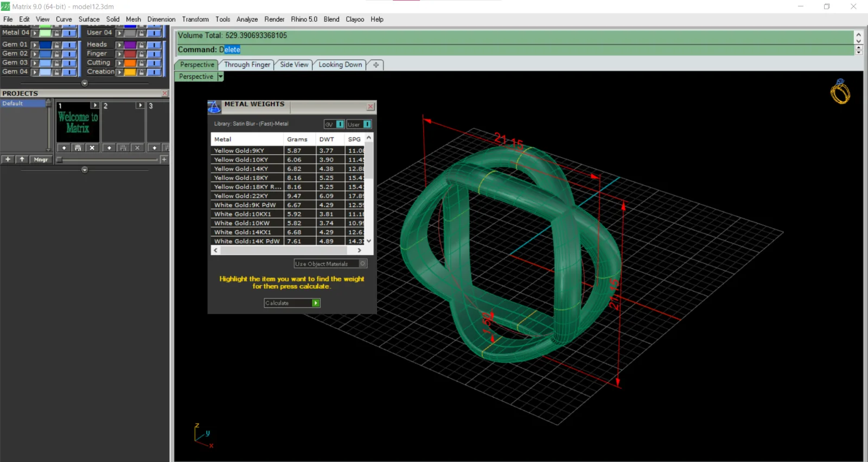Click the project thumbnail size slider
Viewport: 868px width, 462px height.
point(107,160)
